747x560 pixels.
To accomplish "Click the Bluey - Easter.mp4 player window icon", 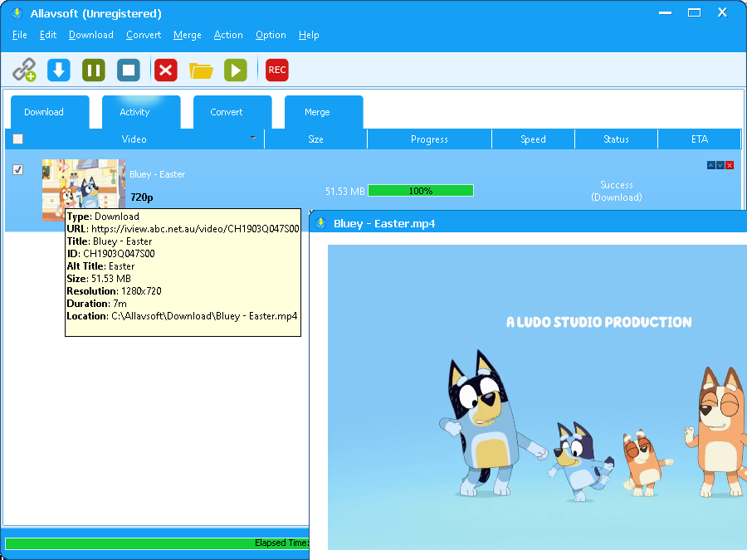I will (x=321, y=223).
